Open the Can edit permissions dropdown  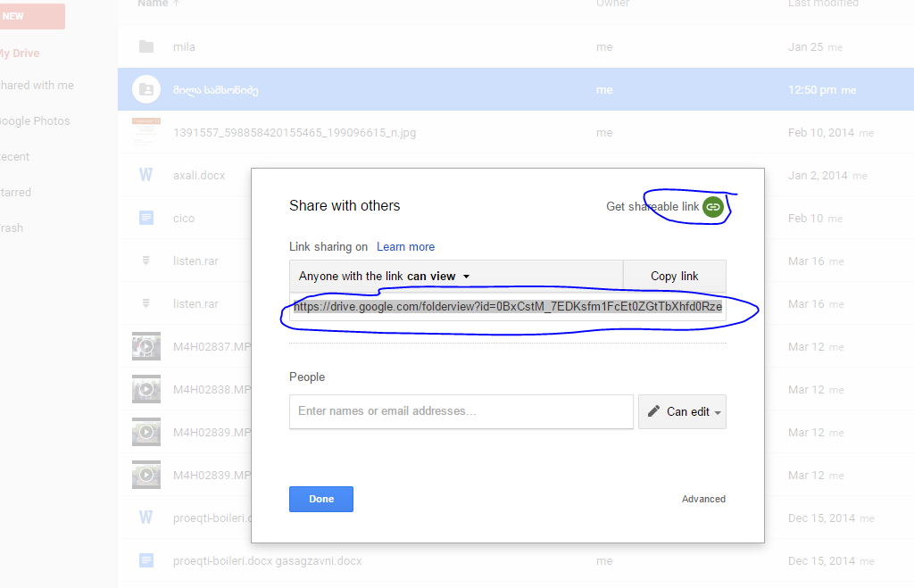(683, 412)
